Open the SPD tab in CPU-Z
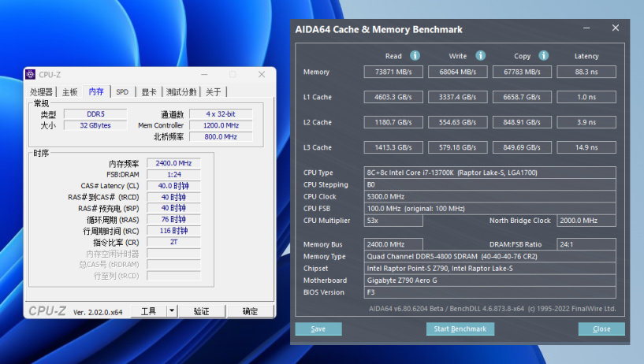 point(122,92)
